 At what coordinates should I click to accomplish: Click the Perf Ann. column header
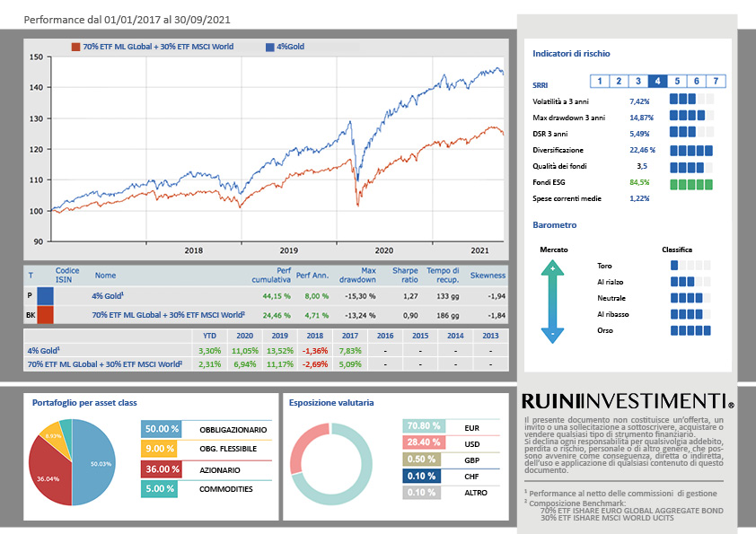(x=312, y=276)
